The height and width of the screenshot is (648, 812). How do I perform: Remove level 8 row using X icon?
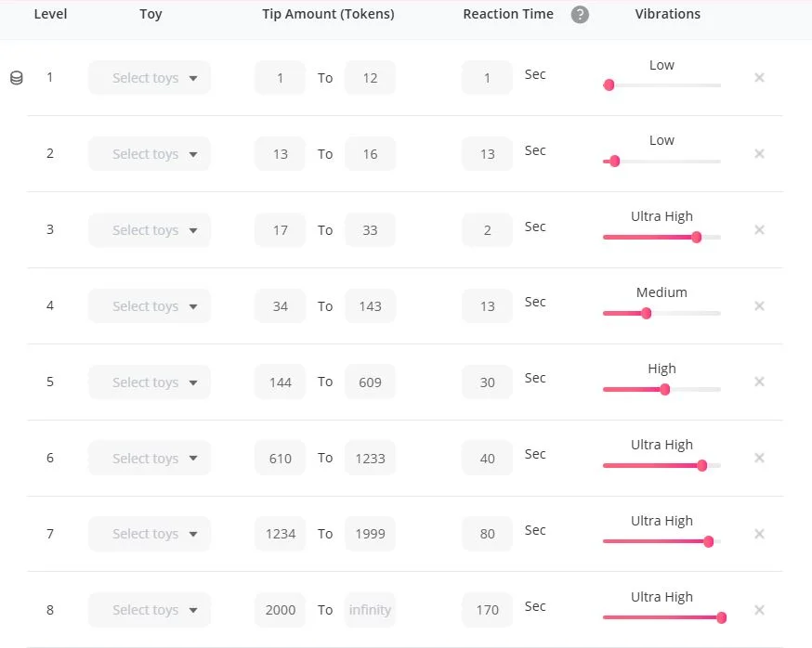[759, 610]
